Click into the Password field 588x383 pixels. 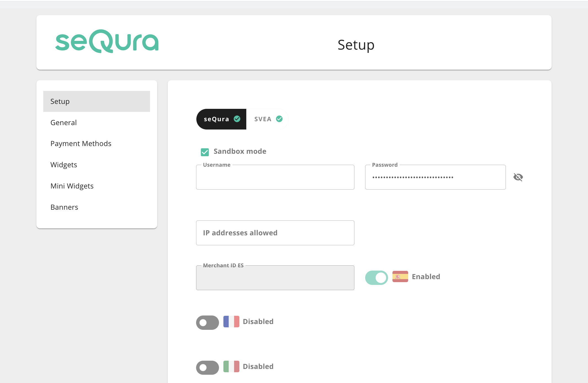tap(435, 177)
